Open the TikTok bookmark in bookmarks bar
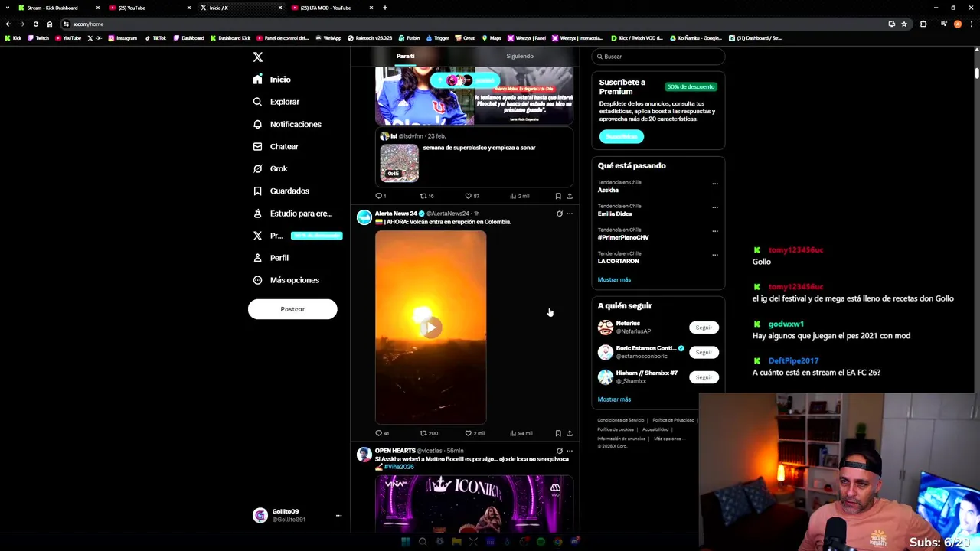980x551 pixels. click(156, 38)
